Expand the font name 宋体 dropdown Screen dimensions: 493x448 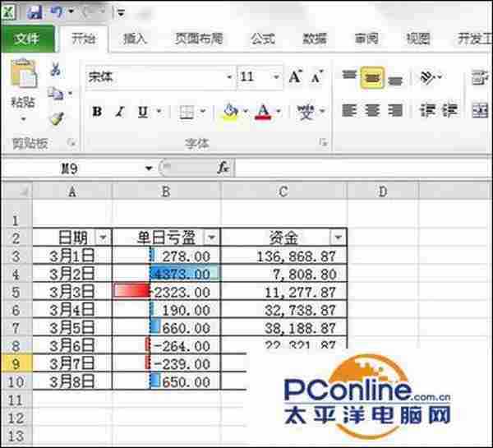(229, 77)
